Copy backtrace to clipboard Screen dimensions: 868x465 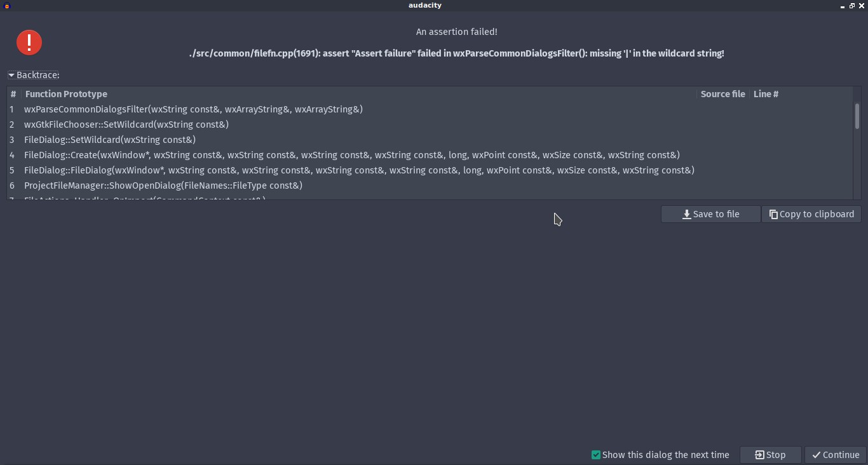click(811, 214)
